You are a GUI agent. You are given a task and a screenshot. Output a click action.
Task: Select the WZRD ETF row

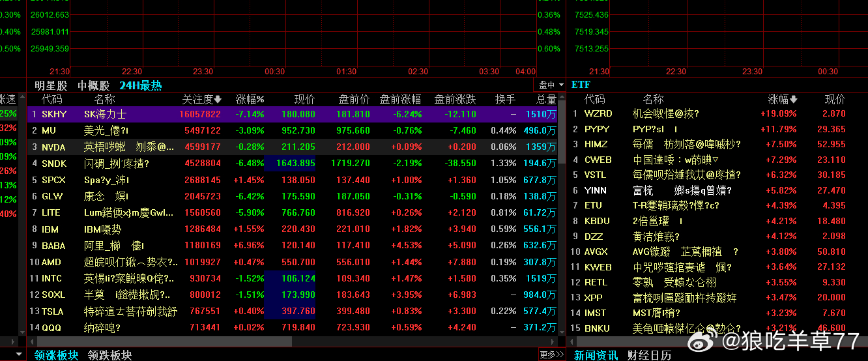717,113
